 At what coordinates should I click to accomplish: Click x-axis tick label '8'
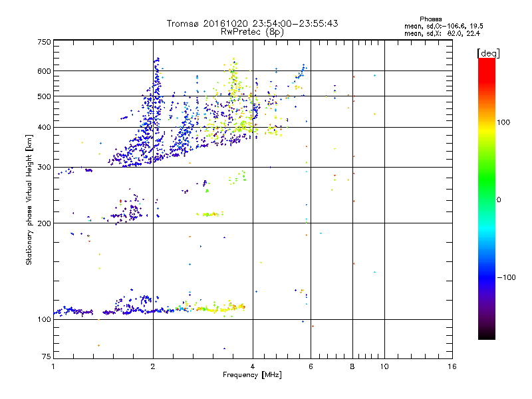[352, 366]
